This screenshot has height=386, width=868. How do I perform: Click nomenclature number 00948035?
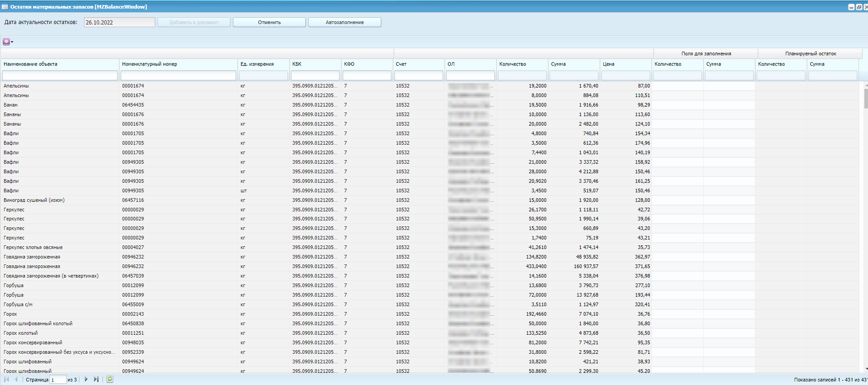(x=133, y=342)
